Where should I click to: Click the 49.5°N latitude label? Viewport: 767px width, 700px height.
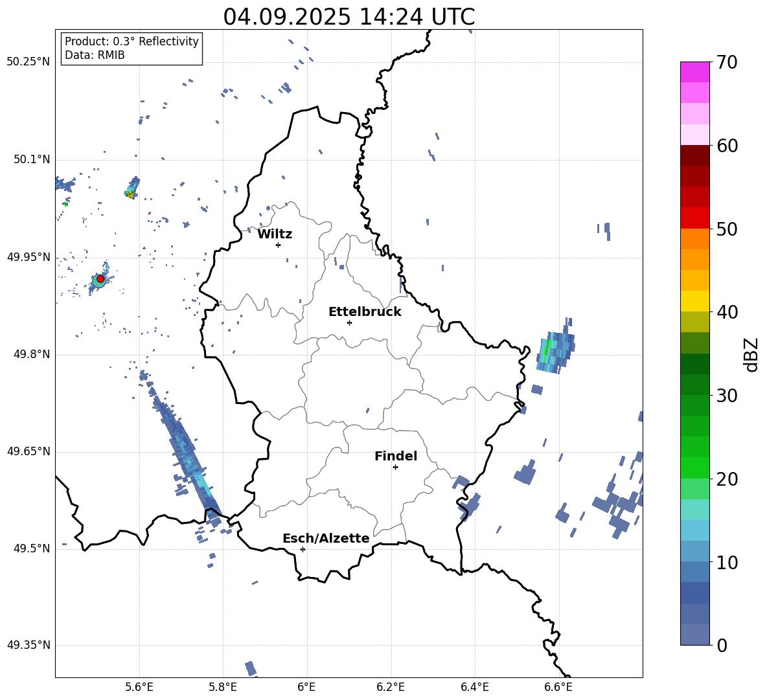(x=32, y=548)
